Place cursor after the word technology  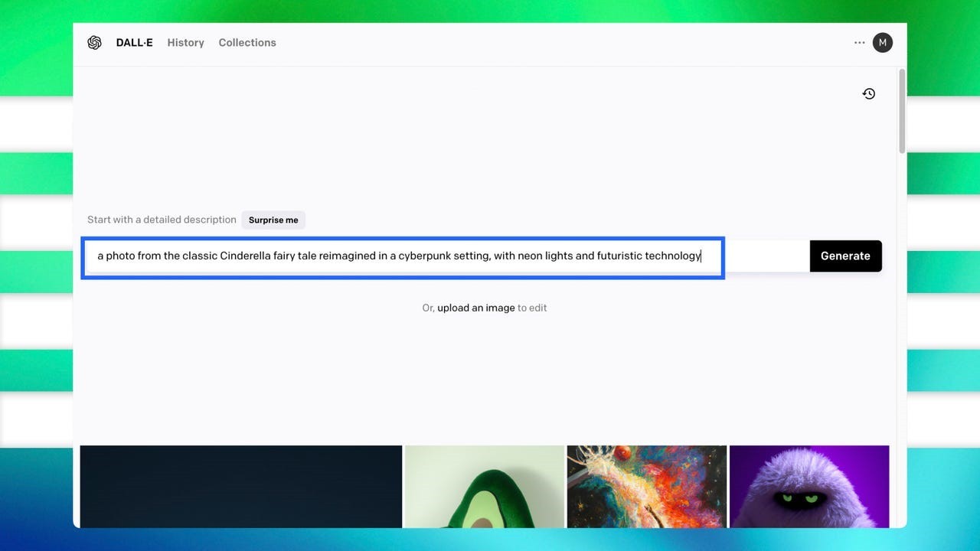pyautogui.click(x=701, y=256)
